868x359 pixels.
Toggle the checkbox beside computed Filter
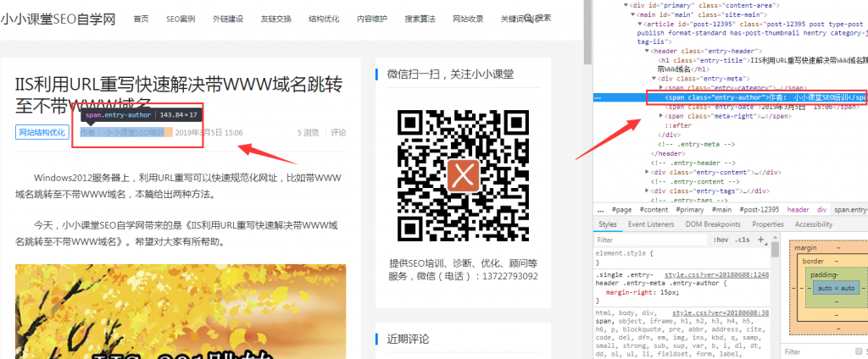pos(860,351)
